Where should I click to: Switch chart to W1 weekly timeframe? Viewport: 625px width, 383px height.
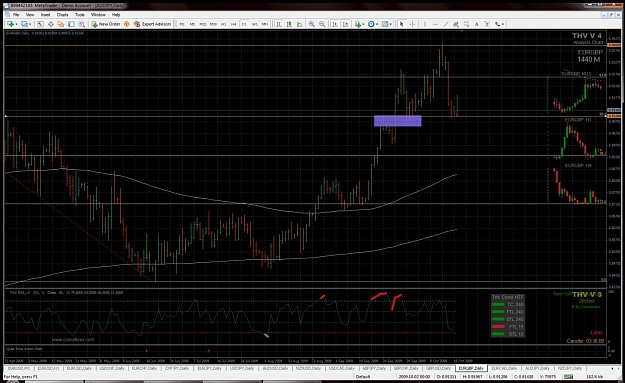254,24
